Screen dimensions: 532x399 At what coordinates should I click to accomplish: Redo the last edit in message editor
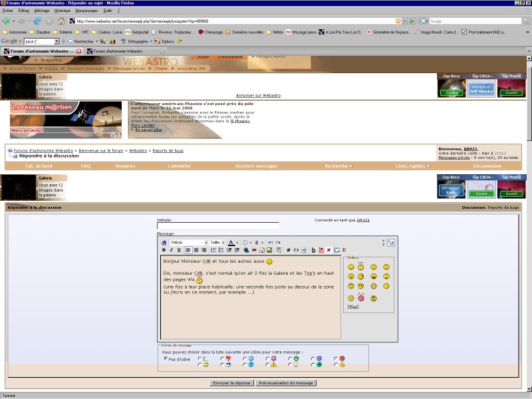point(278,243)
